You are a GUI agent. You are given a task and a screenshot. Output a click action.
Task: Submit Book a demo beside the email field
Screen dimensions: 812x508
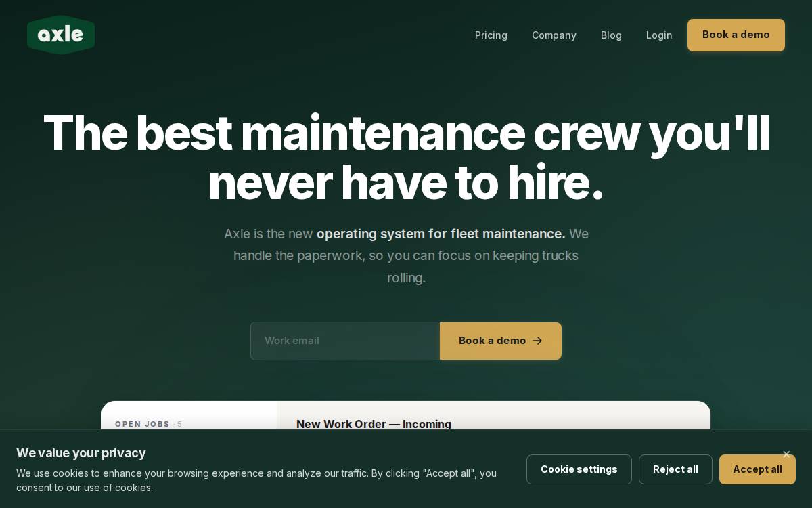point(501,341)
